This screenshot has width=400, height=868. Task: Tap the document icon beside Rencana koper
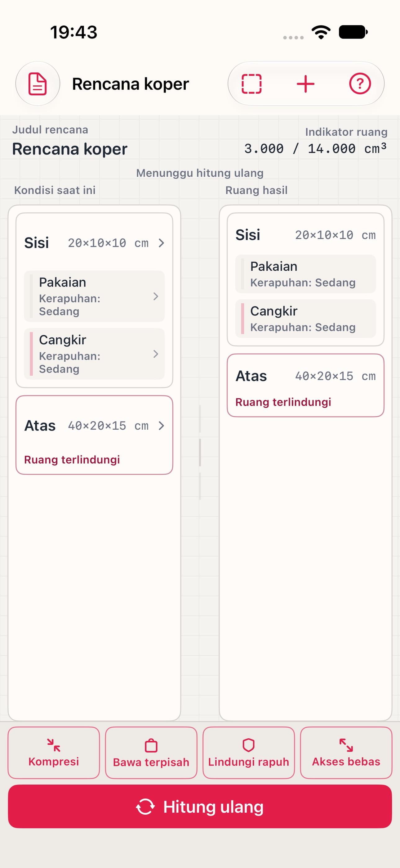[x=38, y=84]
